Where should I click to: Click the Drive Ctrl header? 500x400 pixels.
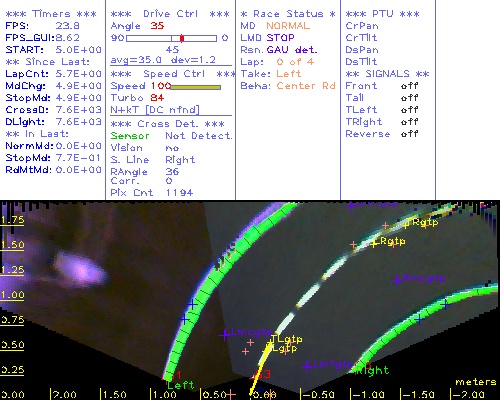pos(170,14)
